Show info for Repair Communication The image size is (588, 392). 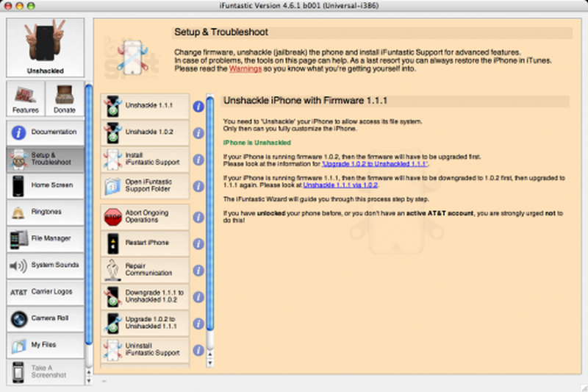tap(198, 271)
